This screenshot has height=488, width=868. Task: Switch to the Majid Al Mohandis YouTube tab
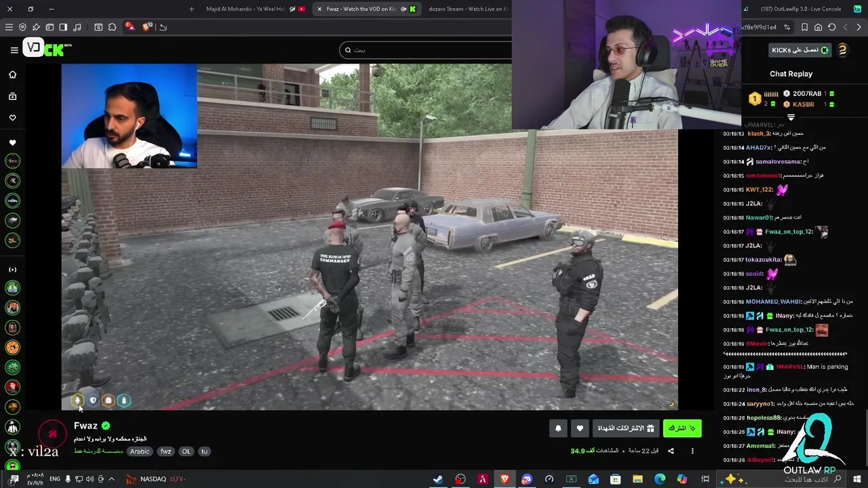pyautogui.click(x=254, y=9)
